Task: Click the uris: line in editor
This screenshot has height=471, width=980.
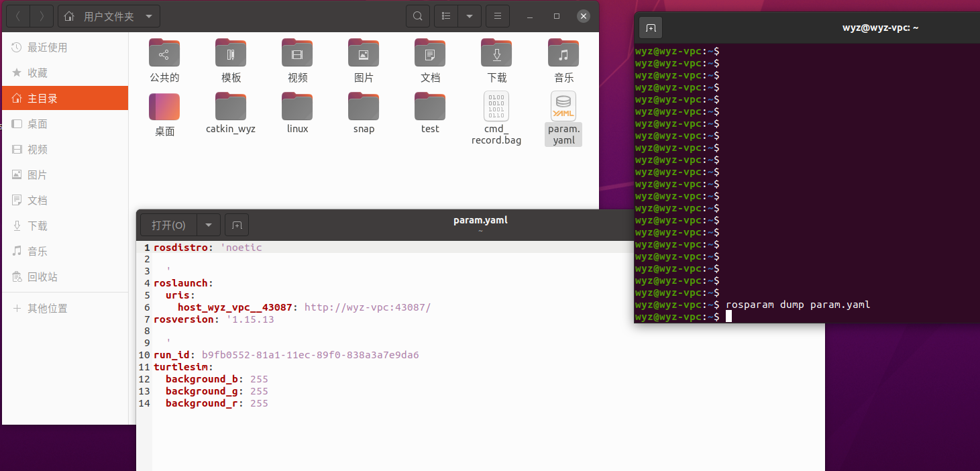Action: coord(180,295)
